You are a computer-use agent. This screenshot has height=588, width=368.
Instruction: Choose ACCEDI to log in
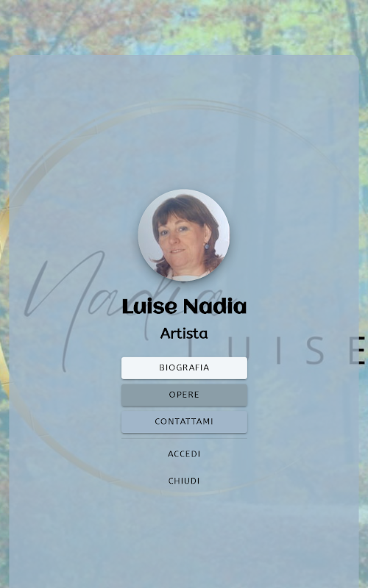point(184,453)
